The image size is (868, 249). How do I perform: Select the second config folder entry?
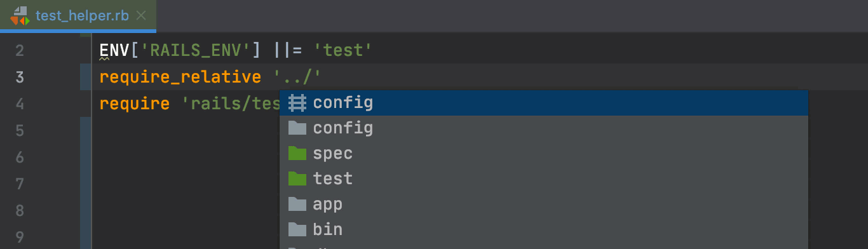(x=544, y=128)
